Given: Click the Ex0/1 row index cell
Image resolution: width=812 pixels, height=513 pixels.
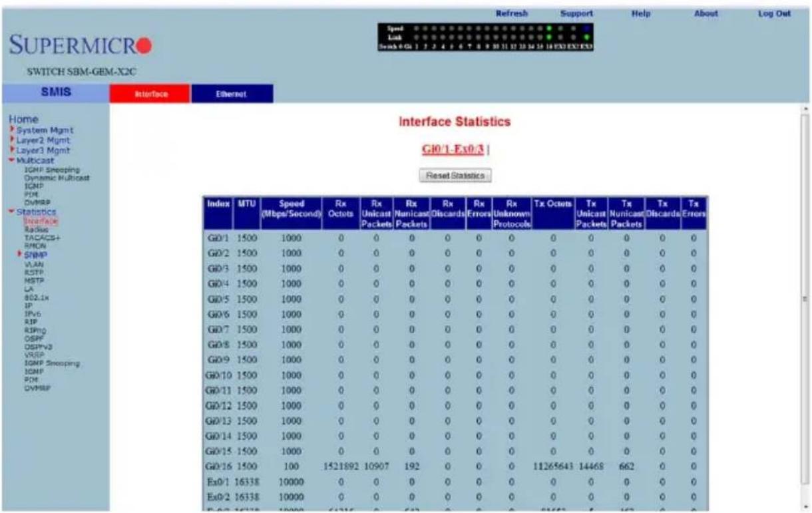Looking at the screenshot, I should 217,480.
